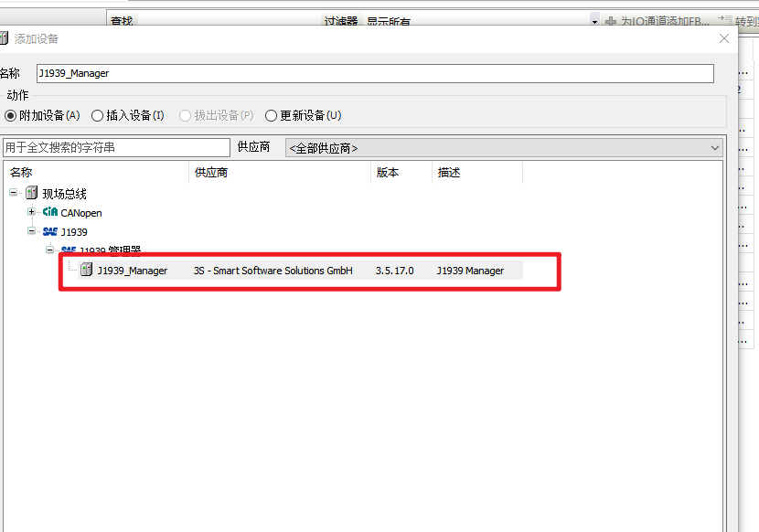Viewport: 759px width, 532px height.
Task: Click the 名称 J1939_Manager name field
Action: (375, 73)
